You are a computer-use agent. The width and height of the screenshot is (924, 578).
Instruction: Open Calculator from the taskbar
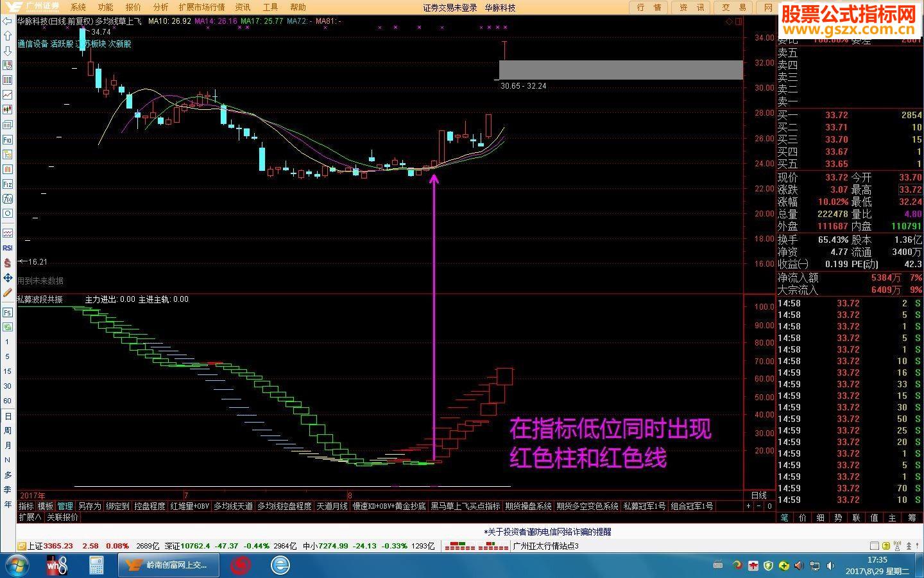point(96,565)
